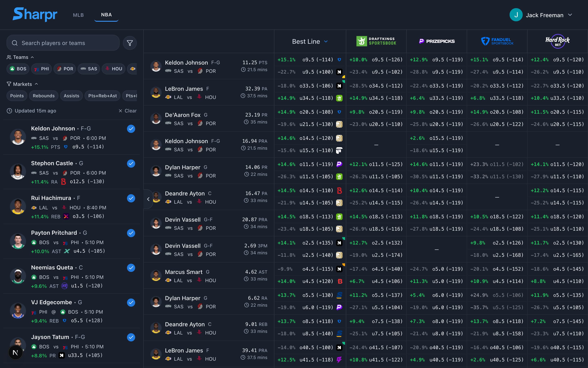Click the clock icon next to Updated 15m ago
Viewport: 588px width, 368px height.
(x=9, y=111)
